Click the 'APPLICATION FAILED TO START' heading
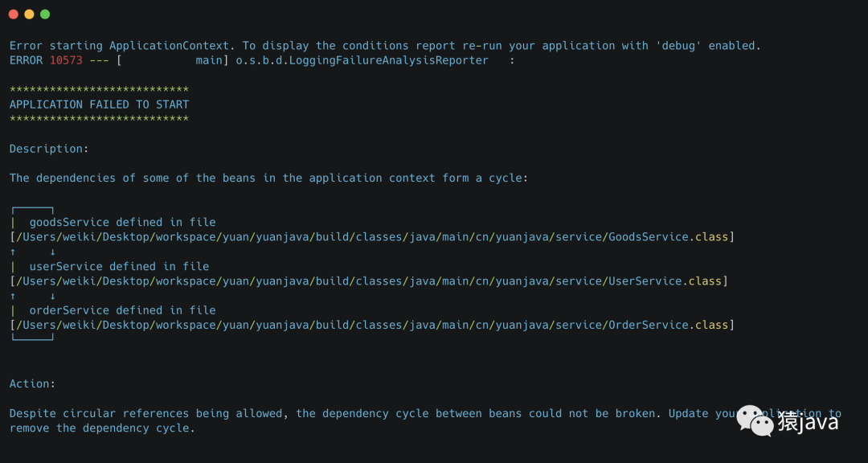The image size is (868, 463). 99,104
